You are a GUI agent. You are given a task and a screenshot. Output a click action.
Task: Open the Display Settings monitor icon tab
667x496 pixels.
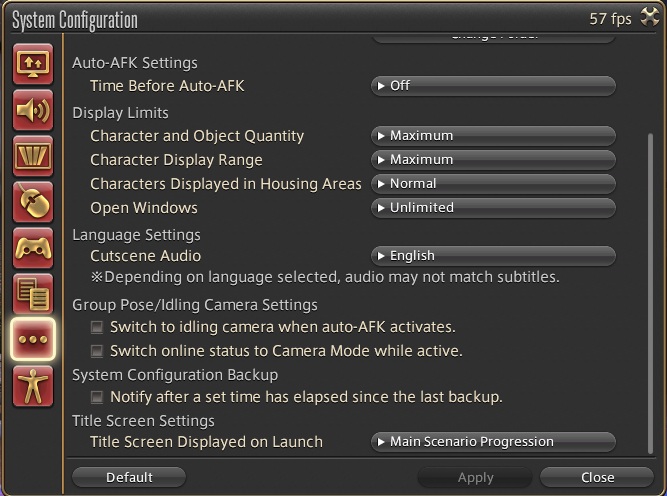pos(33,64)
